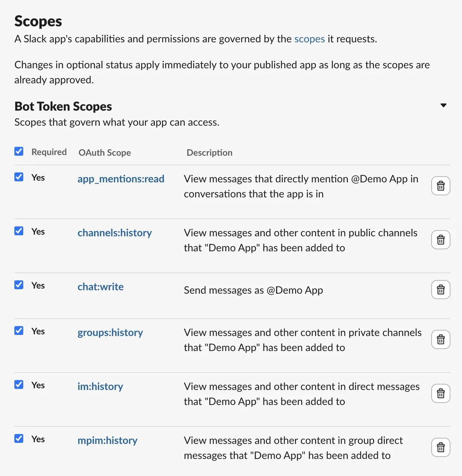This screenshot has width=462, height=476.
Task: Delete the app_mentions:read scope with trash icon
Action: point(441,186)
